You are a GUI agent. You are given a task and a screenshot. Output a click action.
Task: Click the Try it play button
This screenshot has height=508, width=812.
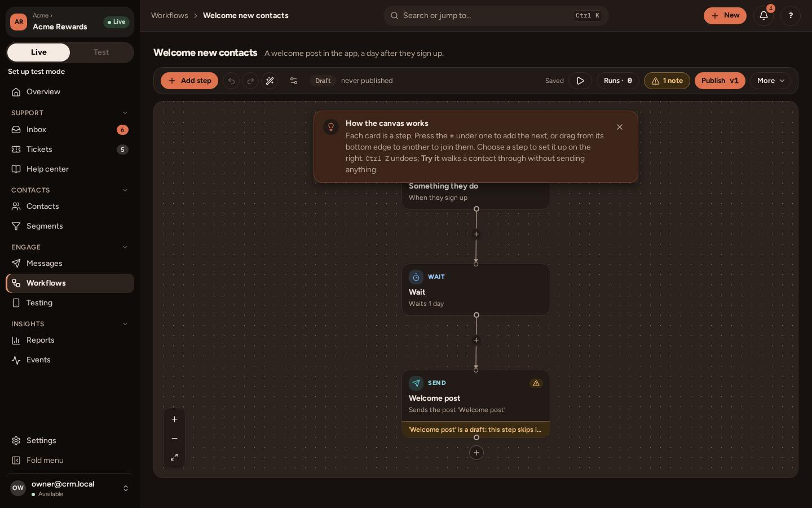[580, 81]
